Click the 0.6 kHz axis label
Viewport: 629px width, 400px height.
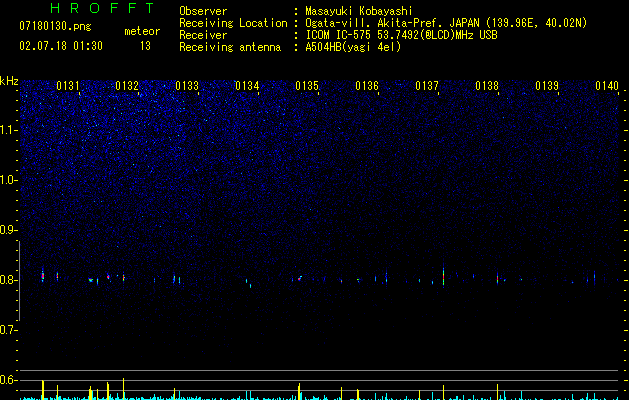[x=8, y=380]
